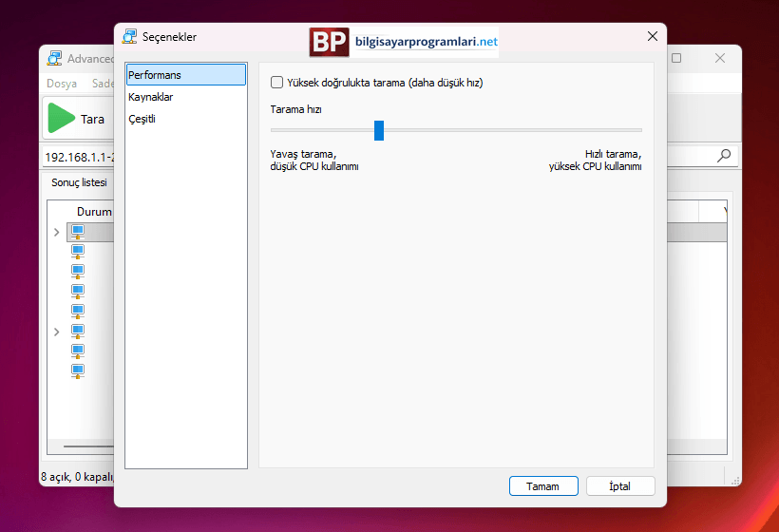
Task: Click the Durum column header
Action: click(94, 212)
